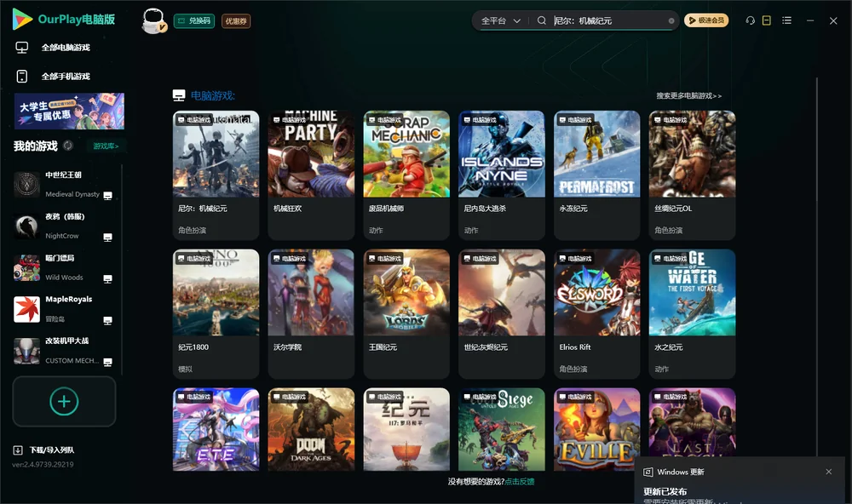
Task: Select 改装机甲大战 in my games
Action: (64, 351)
